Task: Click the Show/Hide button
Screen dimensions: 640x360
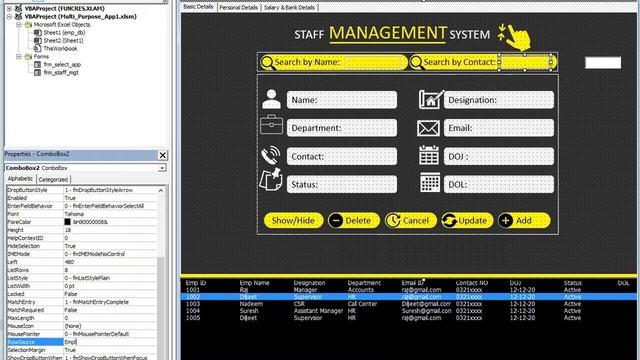Action: 293,220
